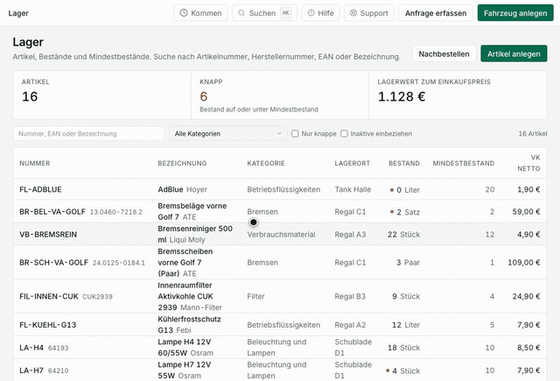Focus the Nummer, EAN oder Bezeichnung search field
Screen dimensions: 560x381
pyautogui.click(x=89, y=134)
